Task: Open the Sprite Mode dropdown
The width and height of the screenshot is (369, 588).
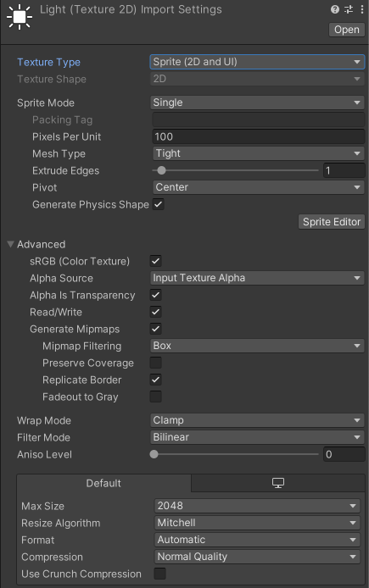Action: click(257, 103)
